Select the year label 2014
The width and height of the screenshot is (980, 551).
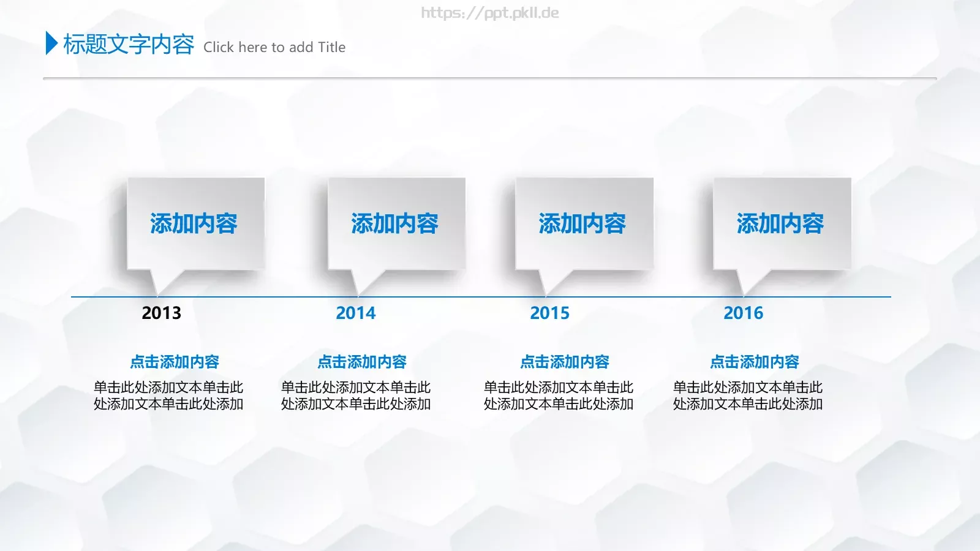(356, 313)
